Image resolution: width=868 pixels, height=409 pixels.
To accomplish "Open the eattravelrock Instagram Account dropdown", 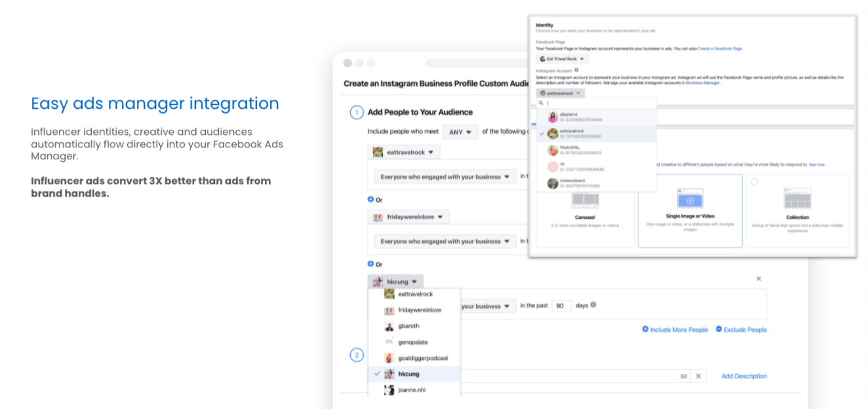I will 561,93.
